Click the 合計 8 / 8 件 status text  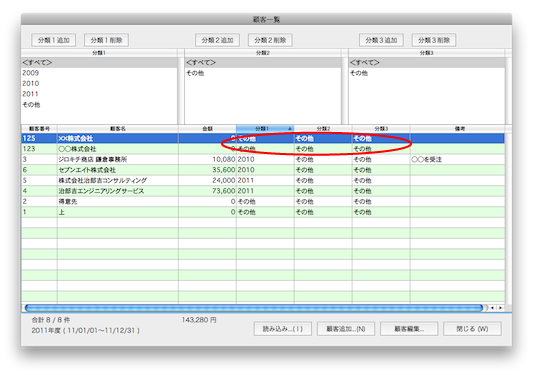[51, 320]
